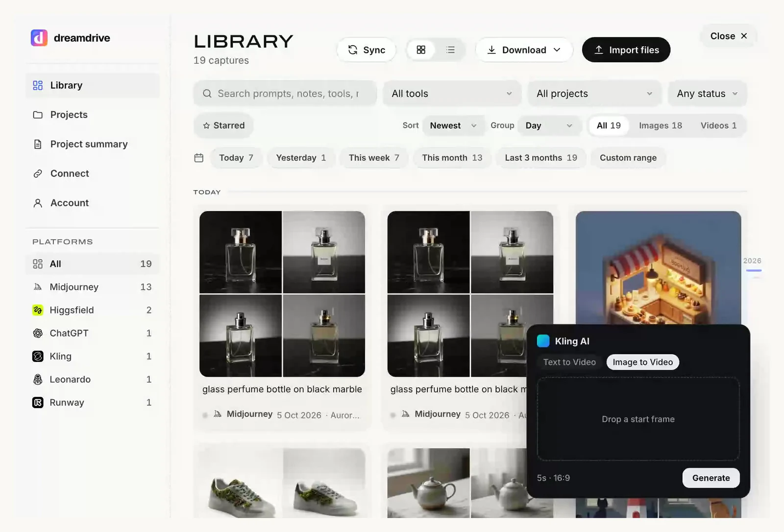Filter by ChatGPT platform
The image size is (784, 532).
(x=92, y=333)
